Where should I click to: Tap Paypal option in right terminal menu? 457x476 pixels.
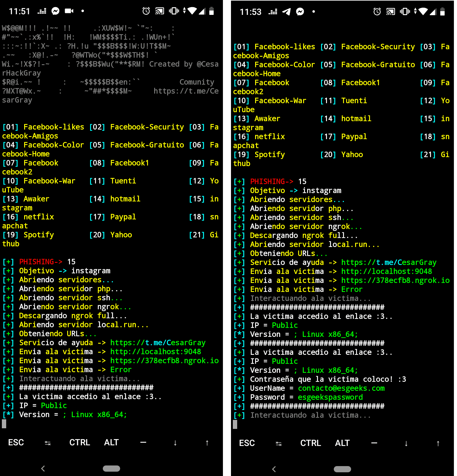pos(354,137)
